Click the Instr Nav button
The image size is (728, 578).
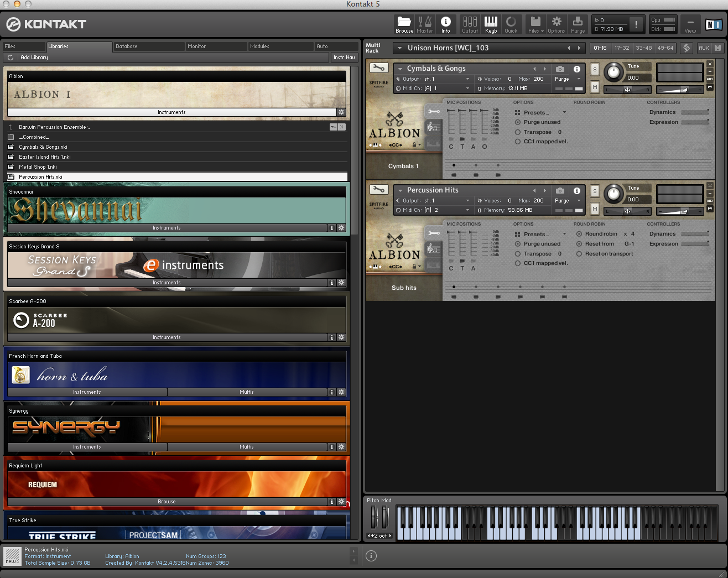coord(344,58)
